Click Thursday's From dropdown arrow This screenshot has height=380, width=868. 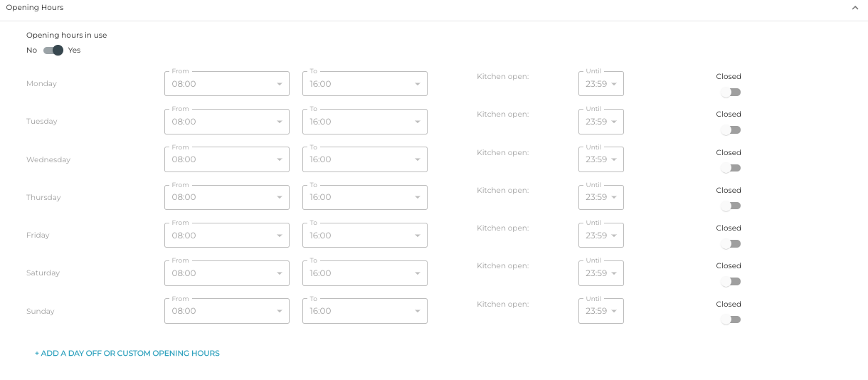point(280,198)
